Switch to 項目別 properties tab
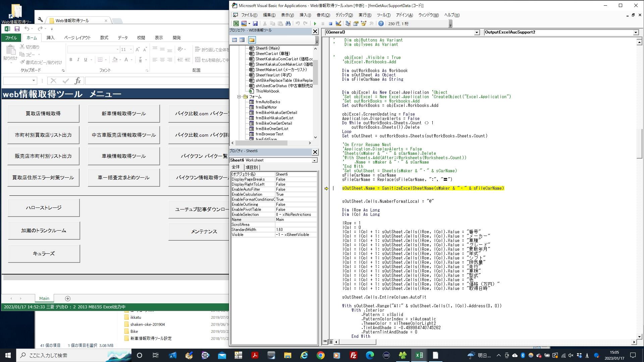The image size is (644, 362). coord(252,167)
